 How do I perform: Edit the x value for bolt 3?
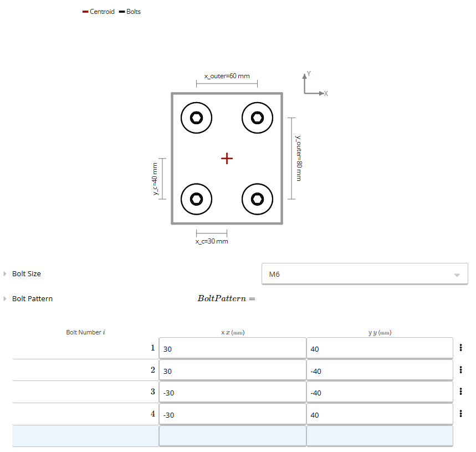233,392
